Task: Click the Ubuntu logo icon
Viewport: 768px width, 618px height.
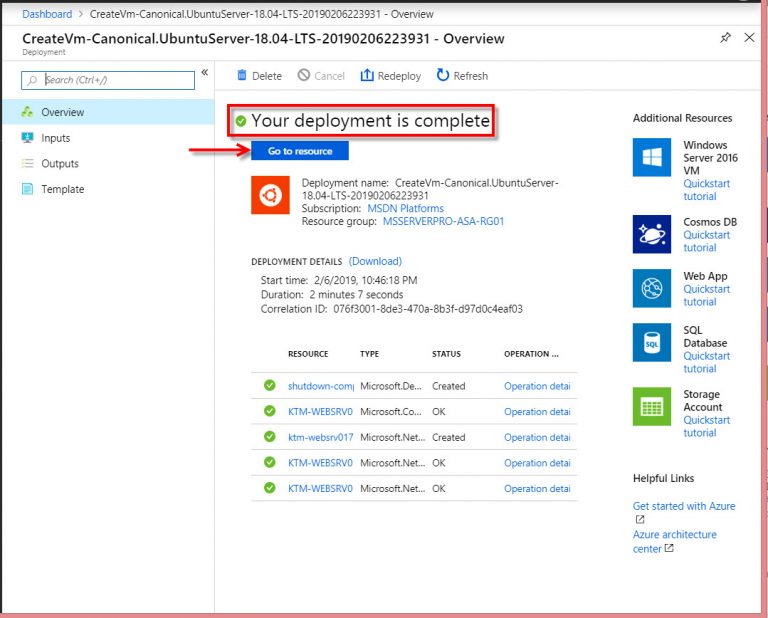Action: (268, 195)
